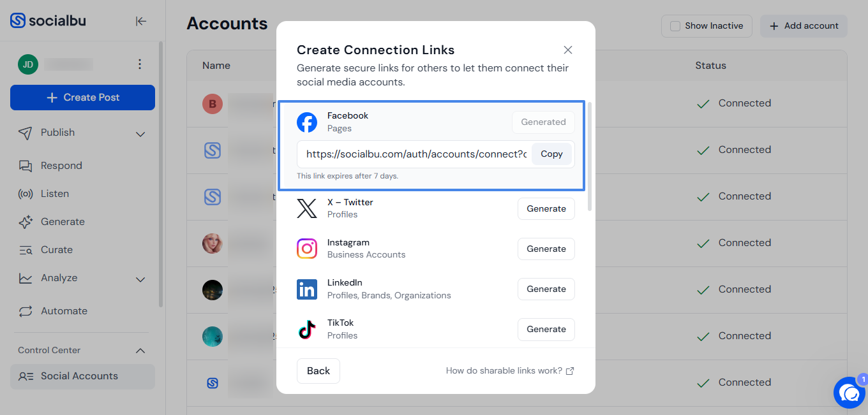868x415 pixels.
Task: Copy the Facebook connection link
Action: click(x=551, y=154)
